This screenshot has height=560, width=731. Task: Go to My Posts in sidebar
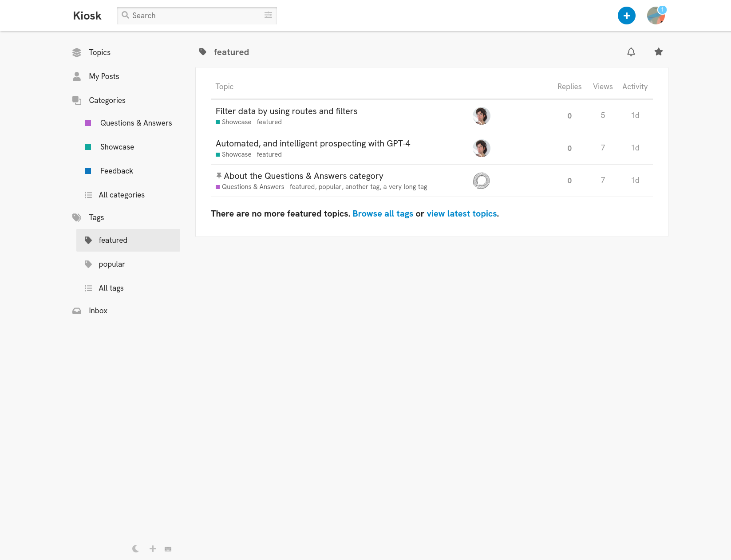click(104, 76)
